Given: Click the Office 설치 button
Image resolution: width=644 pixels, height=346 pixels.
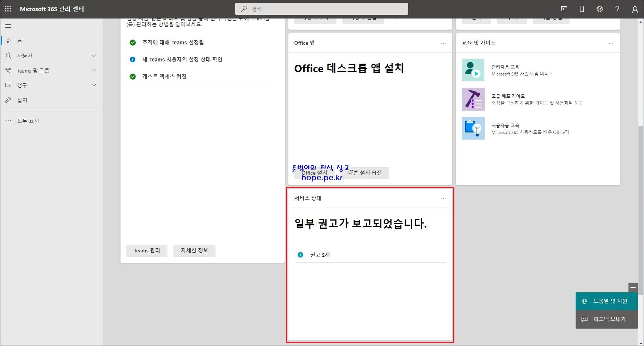Looking at the screenshot, I should 314,173.
